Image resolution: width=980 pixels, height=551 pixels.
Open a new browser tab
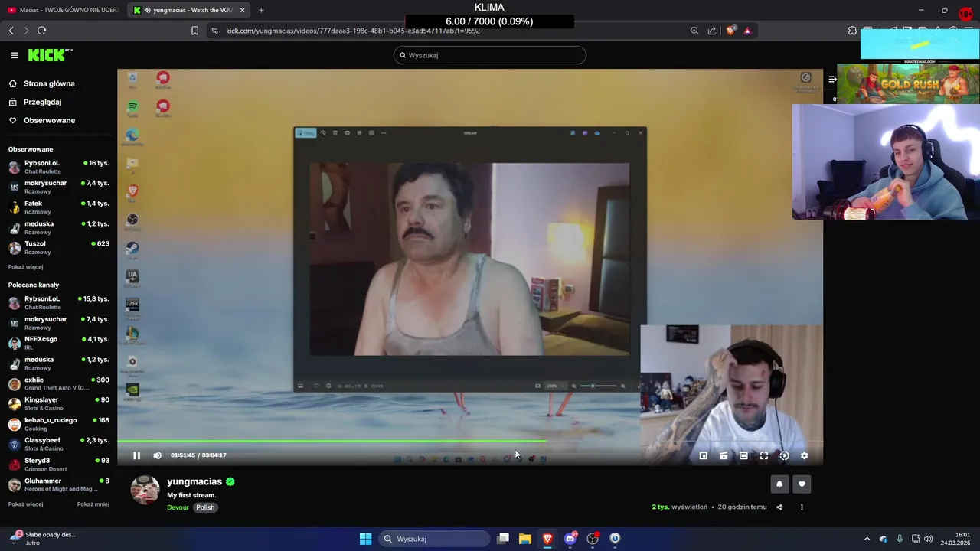[261, 10]
